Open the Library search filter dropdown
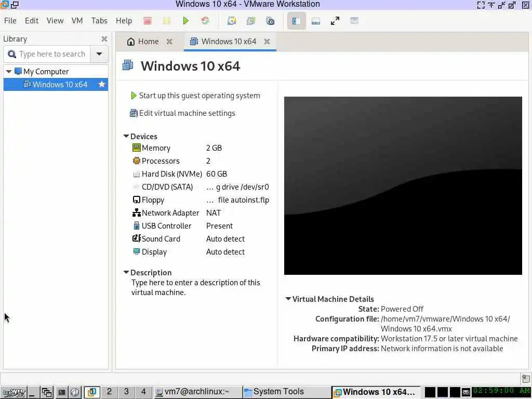The image size is (532, 399). click(x=99, y=54)
